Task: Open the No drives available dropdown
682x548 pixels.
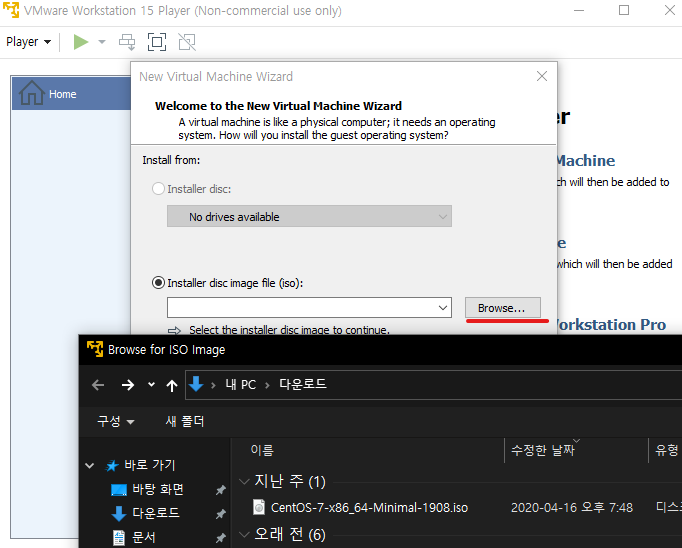Action: coord(309,216)
